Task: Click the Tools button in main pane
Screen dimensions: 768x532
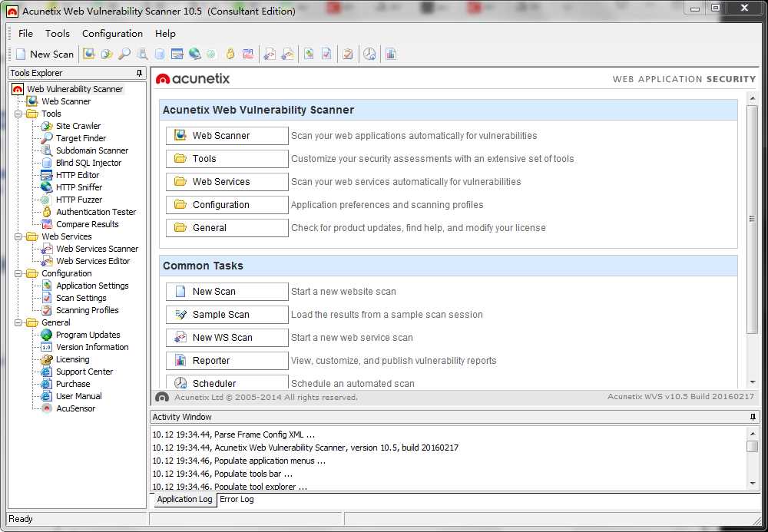Action: click(227, 159)
